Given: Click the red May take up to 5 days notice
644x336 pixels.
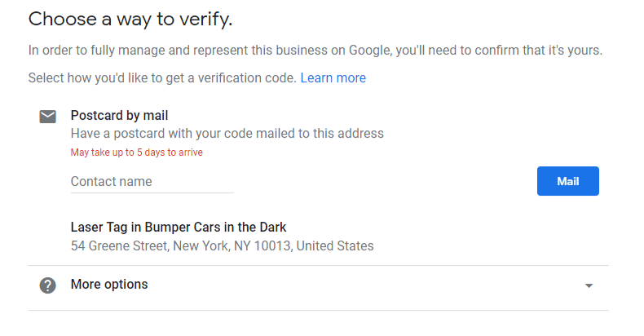Looking at the screenshot, I should [x=137, y=153].
